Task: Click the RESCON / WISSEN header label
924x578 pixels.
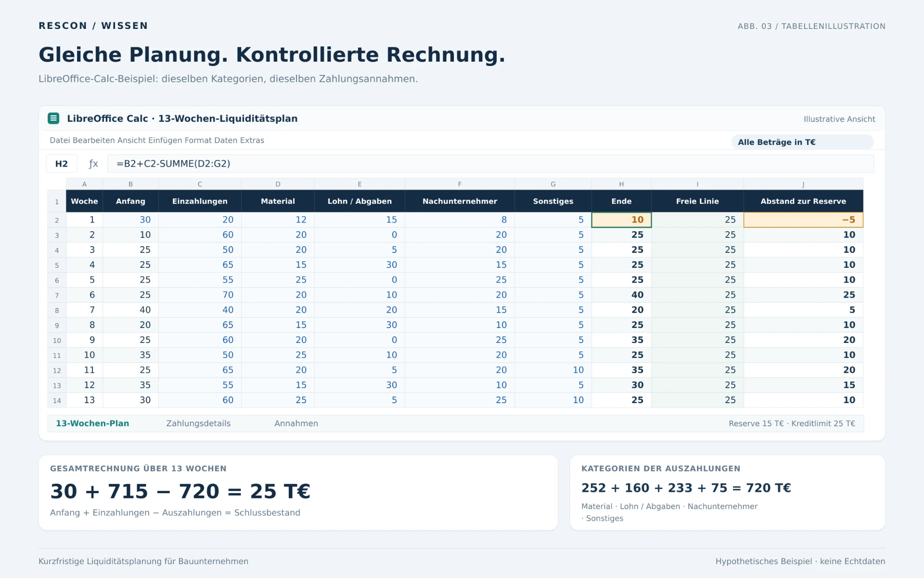Action: click(x=93, y=26)
